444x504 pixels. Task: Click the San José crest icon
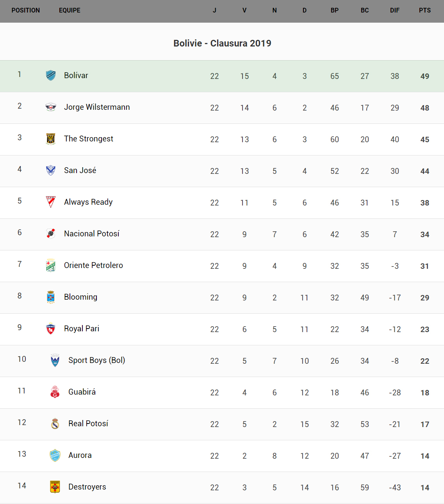[x=51, y=170]
